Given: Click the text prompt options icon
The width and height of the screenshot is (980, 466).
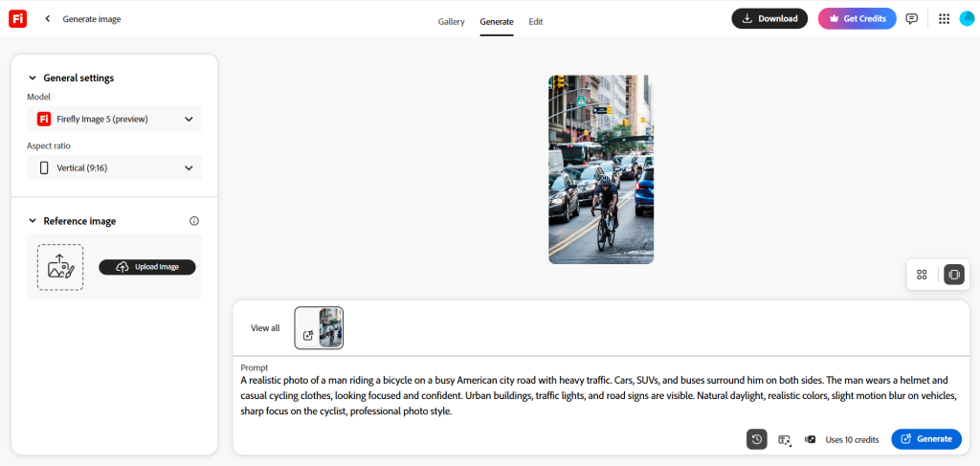Looking at the screenshot, I should [x=785, y=439].
